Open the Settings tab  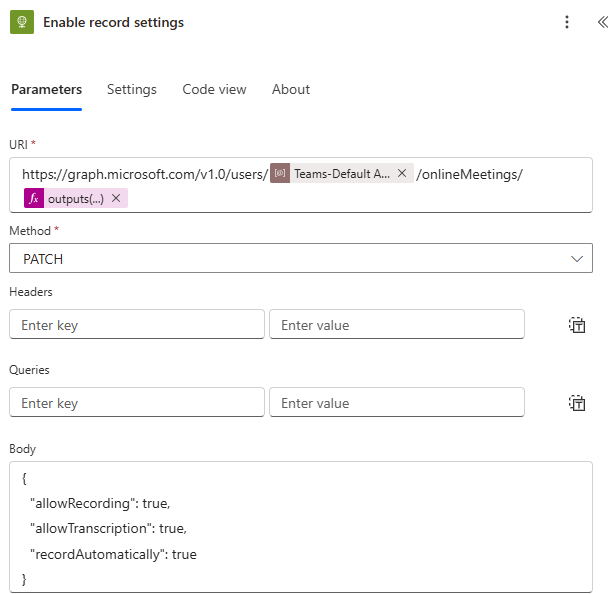132,89
